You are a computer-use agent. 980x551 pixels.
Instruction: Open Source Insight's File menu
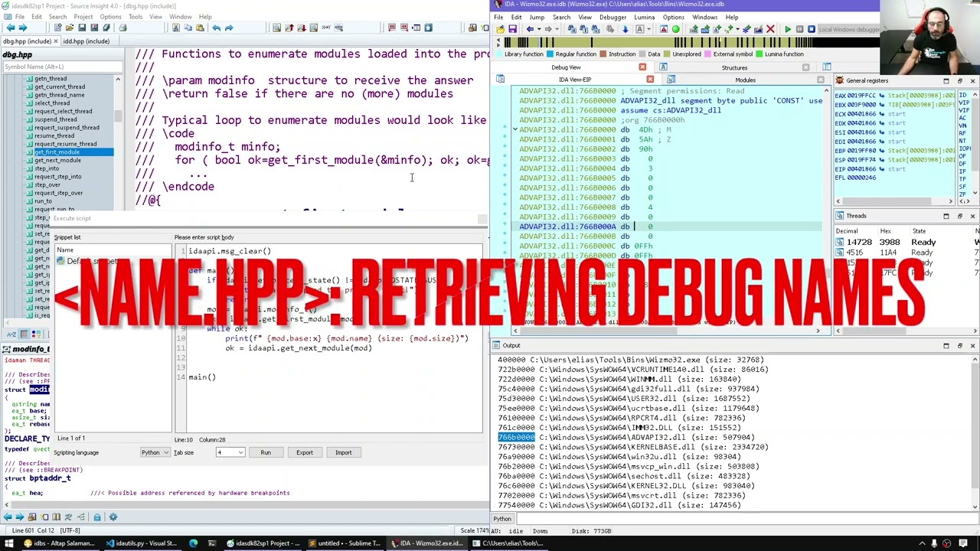tap(19, 17)
